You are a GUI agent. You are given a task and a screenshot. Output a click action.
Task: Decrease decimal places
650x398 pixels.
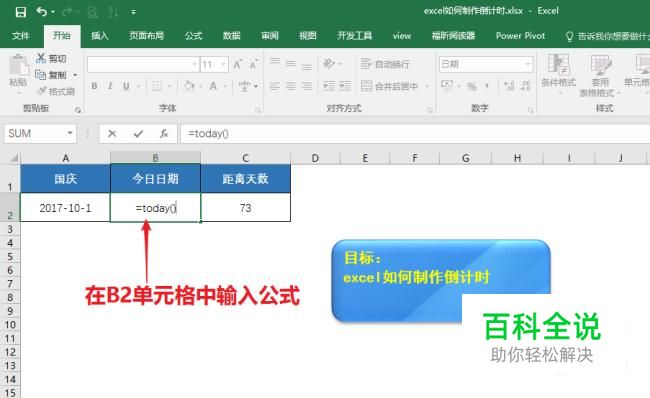pyautogui.click(x=525, y=86)
